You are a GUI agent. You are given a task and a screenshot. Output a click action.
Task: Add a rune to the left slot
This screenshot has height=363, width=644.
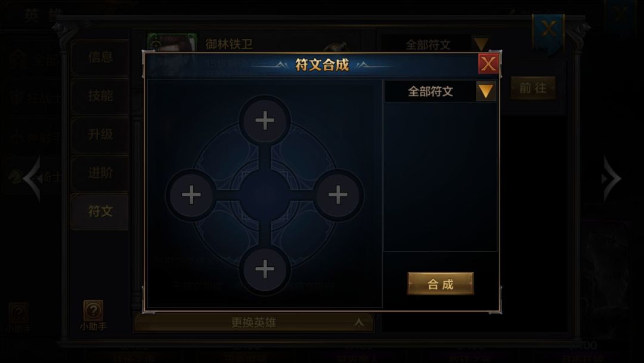tap(191, 195)
